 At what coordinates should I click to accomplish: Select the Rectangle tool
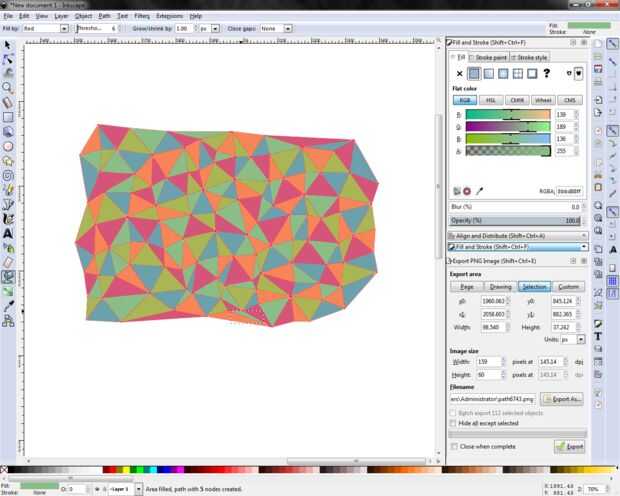coord(8,117)
